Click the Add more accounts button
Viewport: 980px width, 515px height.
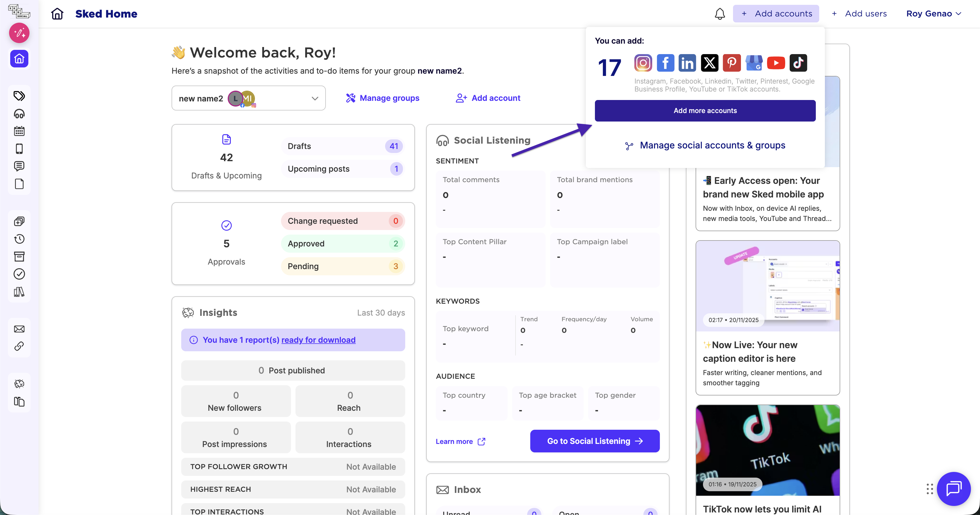(x=705, y=110)
